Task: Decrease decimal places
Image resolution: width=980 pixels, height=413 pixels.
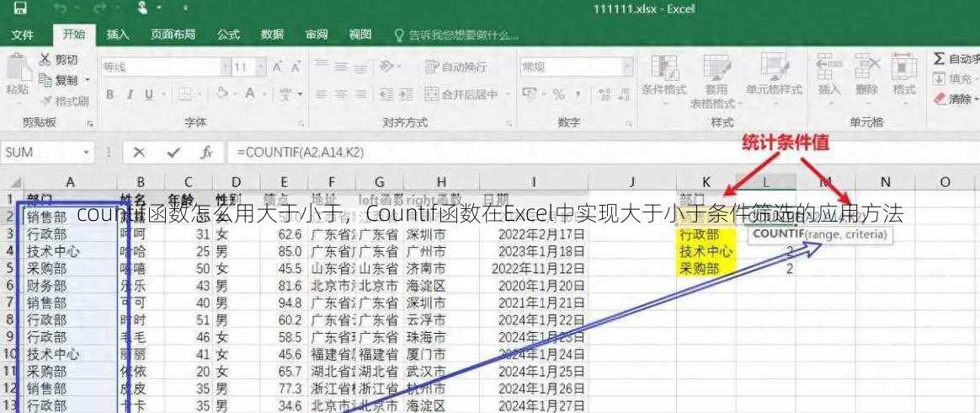Action: point(622,94)
